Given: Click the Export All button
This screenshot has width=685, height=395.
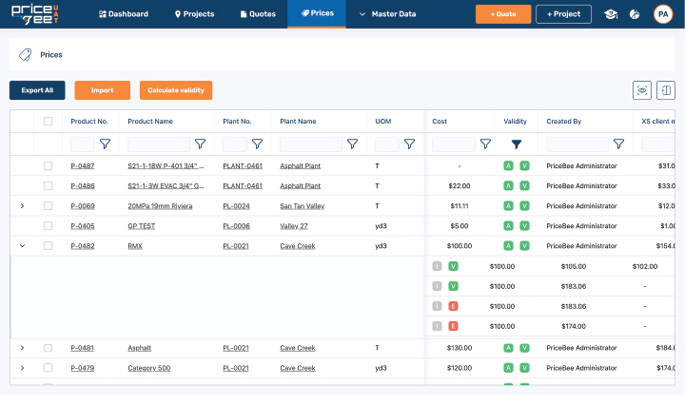Looking at the screenshot, I should point(37,90).
